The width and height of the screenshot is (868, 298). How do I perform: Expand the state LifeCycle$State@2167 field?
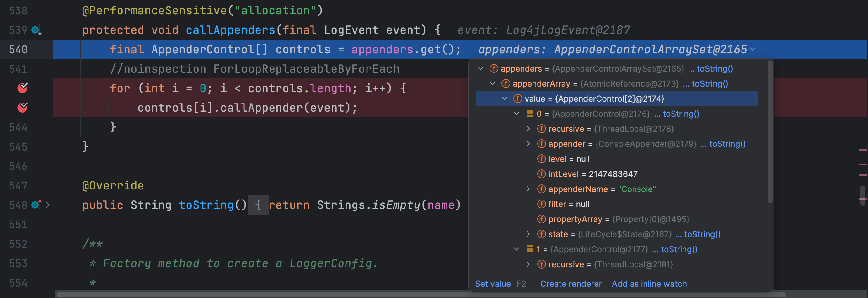528,234
